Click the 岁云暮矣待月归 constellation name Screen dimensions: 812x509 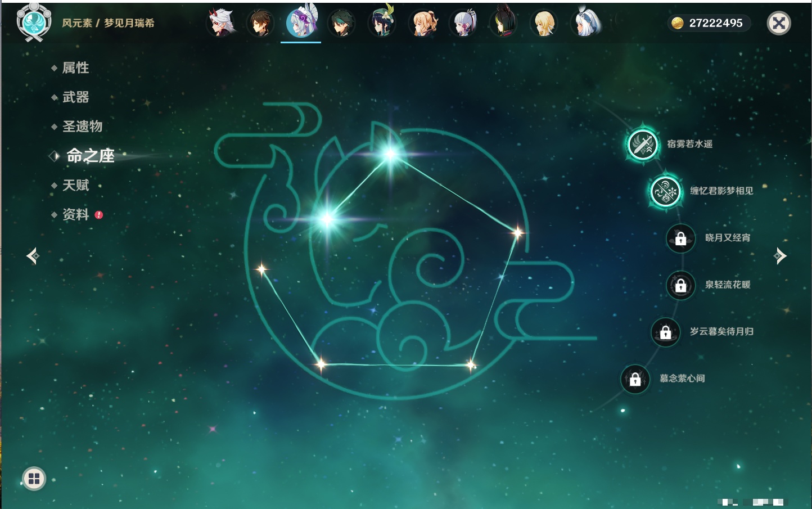721,331
